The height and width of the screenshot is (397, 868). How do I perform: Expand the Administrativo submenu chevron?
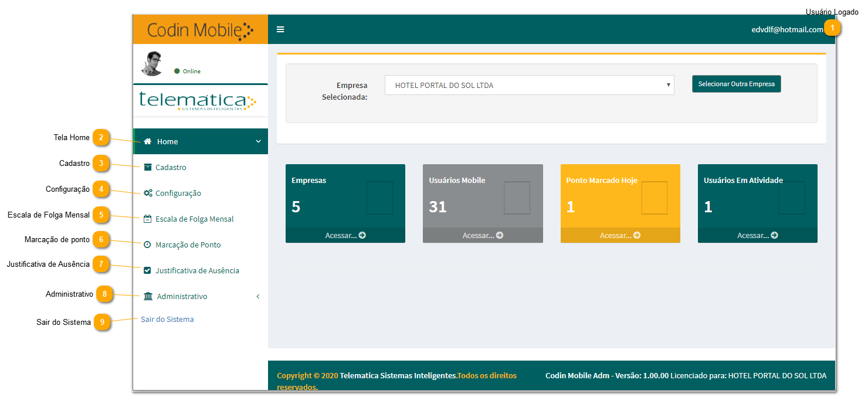coord(258,296)
